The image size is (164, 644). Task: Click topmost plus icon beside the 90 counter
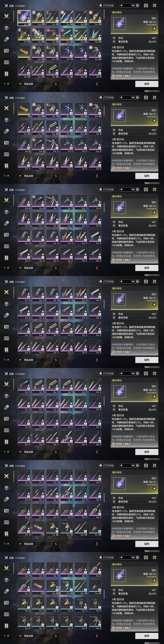click(137, 5)
